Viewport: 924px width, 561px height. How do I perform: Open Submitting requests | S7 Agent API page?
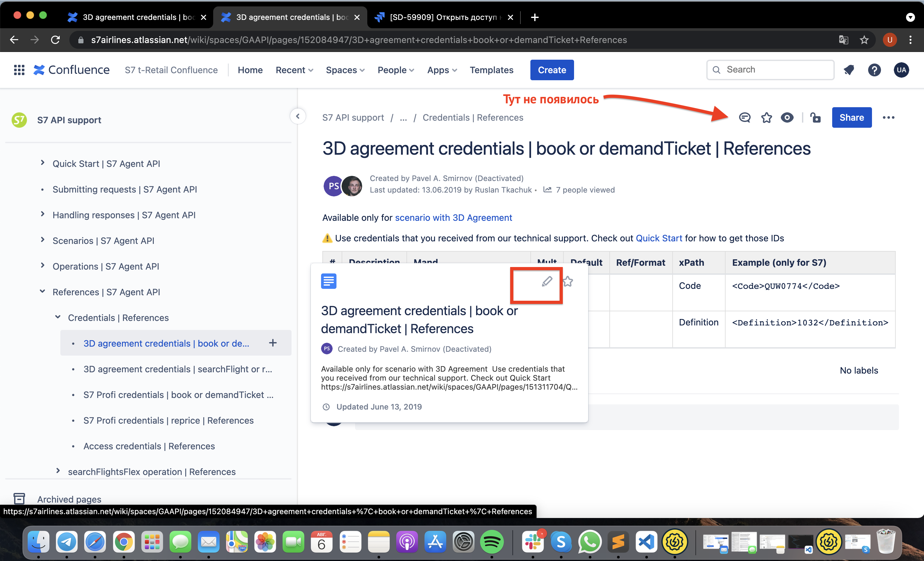[125, 189]
